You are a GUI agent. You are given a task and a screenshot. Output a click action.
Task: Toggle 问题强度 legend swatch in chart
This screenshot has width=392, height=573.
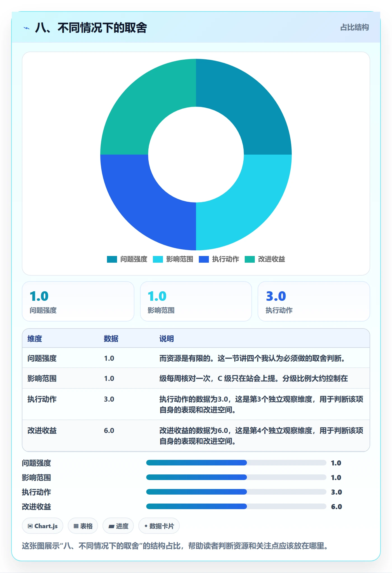coord(112,259)
